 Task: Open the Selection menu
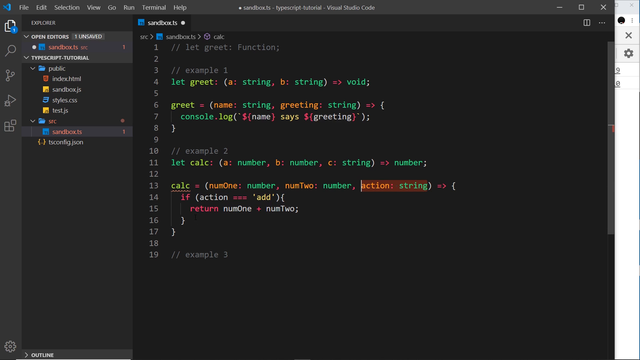[67, 7]
